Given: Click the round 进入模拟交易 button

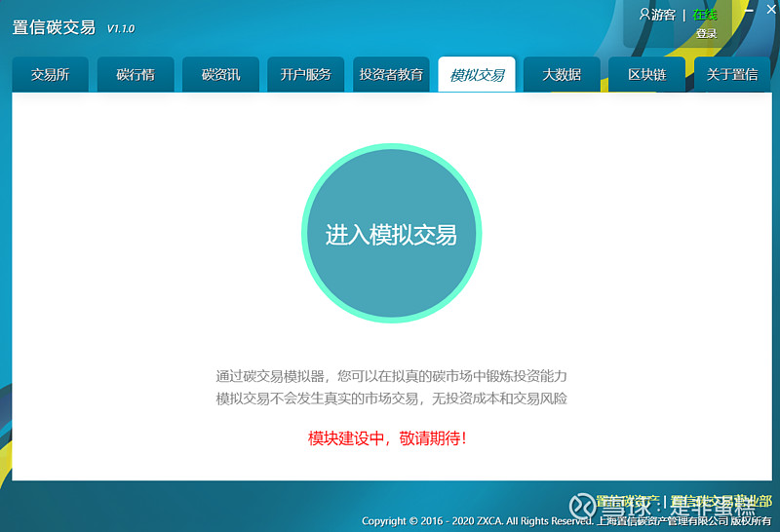Looking at the screenshot, I should point(392,233).
